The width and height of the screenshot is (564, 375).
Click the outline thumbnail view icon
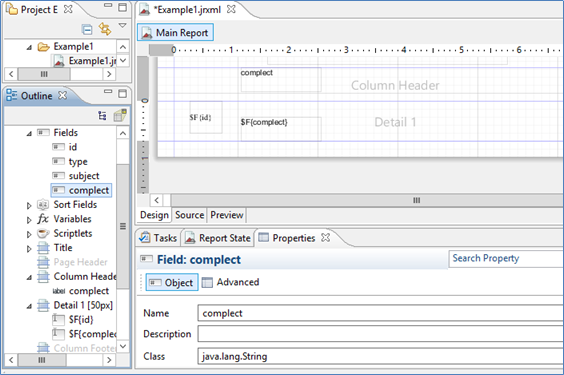[120, 115]
